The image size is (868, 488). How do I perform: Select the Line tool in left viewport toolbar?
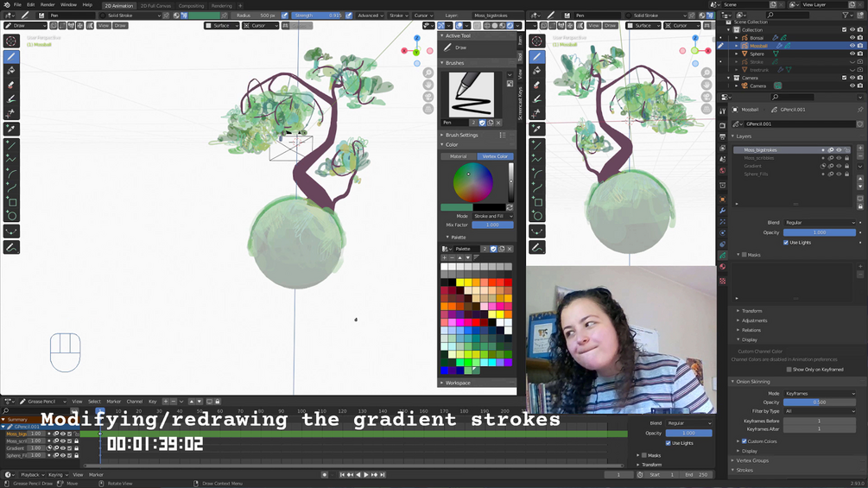(x=11, y=145)
